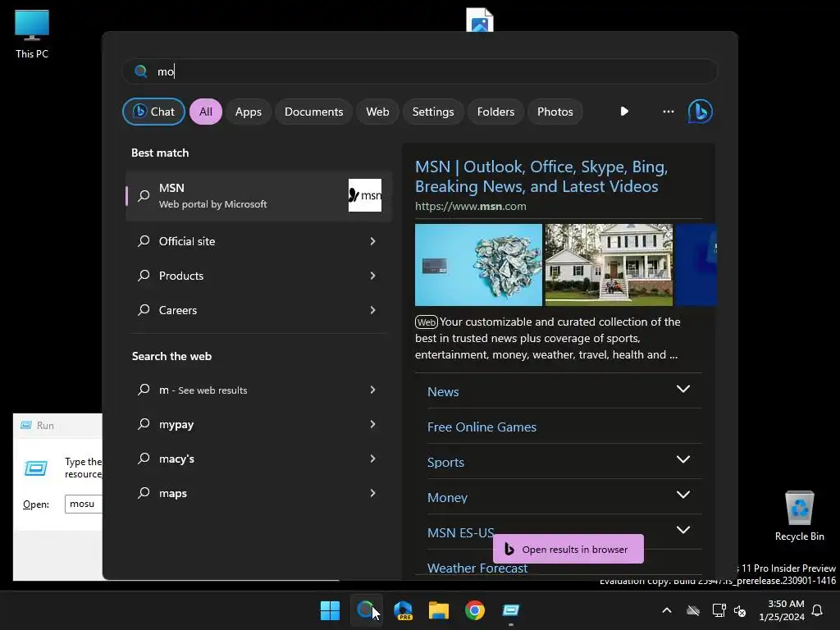Click magnifier icon next to Products
This screenshot has height=630, width=840.
[x=144, y=276]
